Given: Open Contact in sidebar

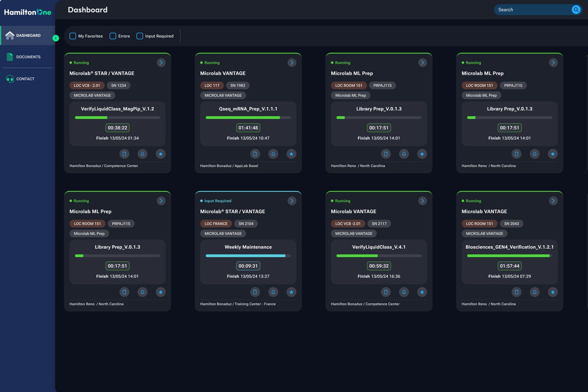Looking at the screenshot, I should pos(27,79).
